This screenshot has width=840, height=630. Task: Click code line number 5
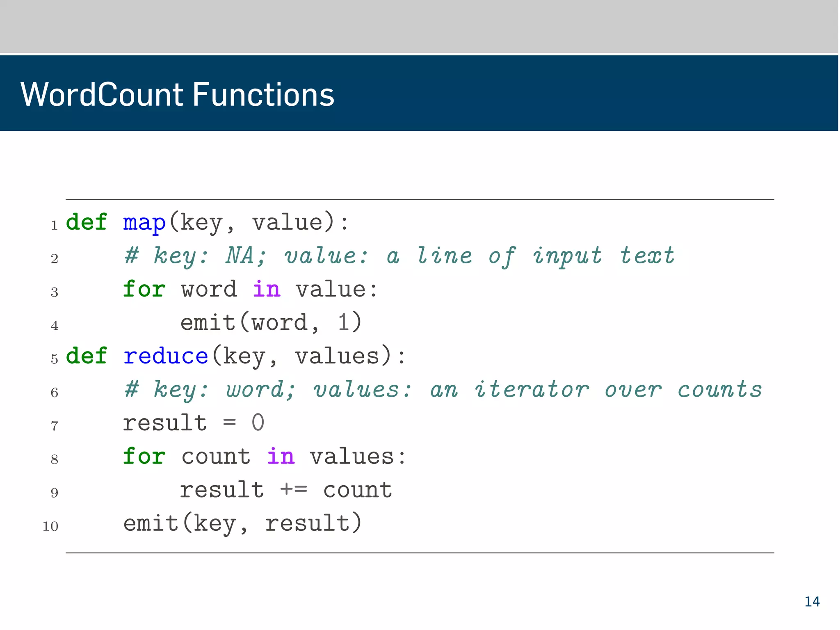tap(55, 359)
